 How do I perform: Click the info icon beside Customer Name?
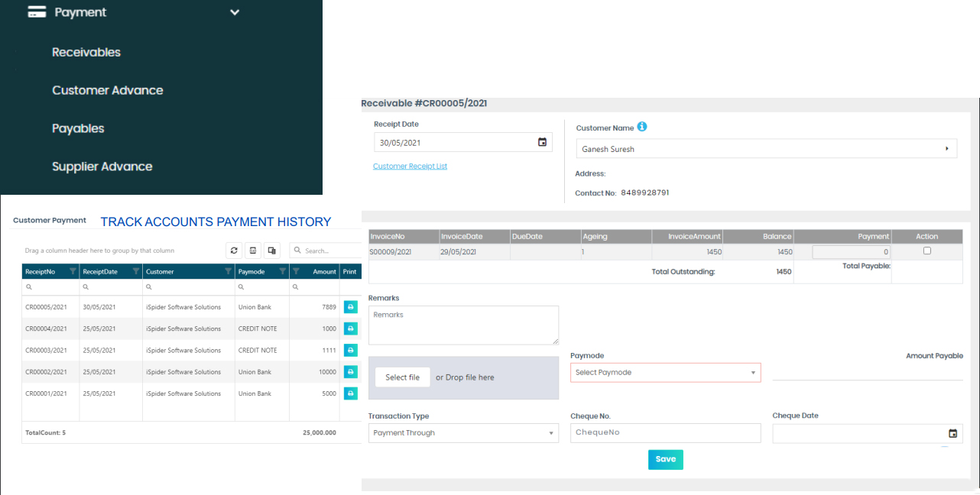642,128
